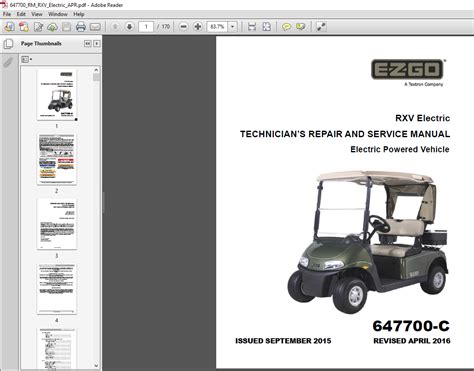Open the zoom percentage dropdown
Viewport: 474px width, 371px height.
(x=233, y=27)
